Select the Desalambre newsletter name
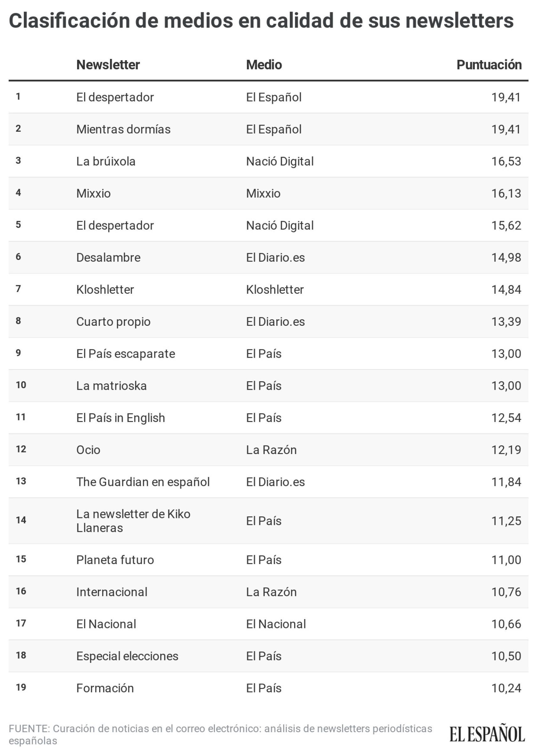 pos(109,258)
